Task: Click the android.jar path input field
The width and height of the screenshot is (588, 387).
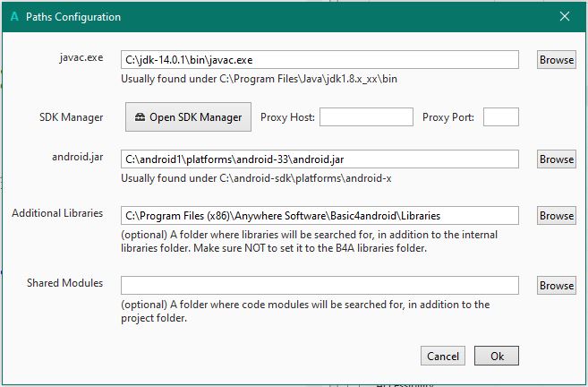Action: pos(320,159)
